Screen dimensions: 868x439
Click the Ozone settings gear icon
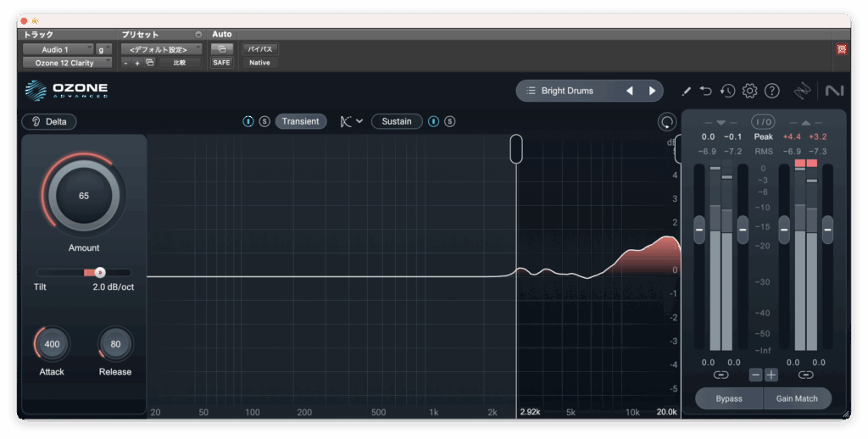749,91
